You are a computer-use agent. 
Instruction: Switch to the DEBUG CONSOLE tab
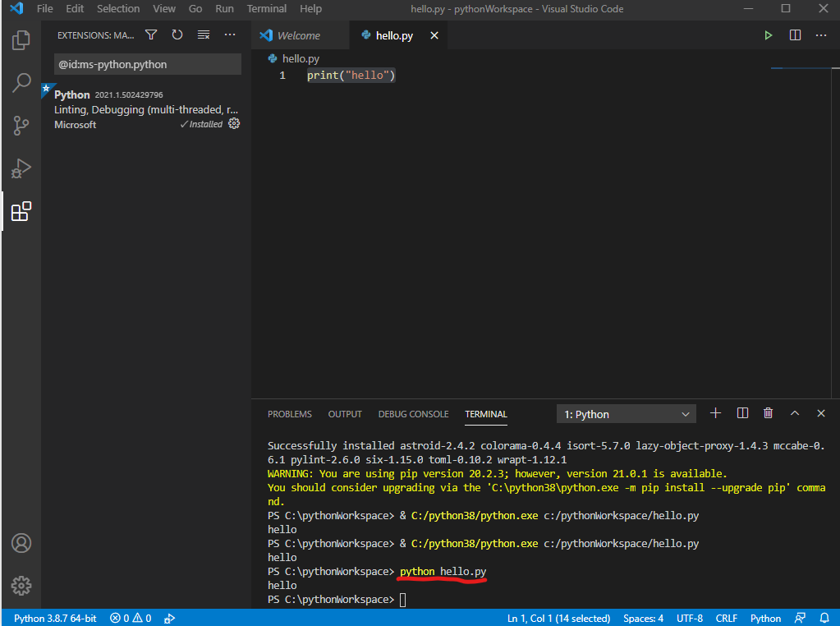point(414,414)
